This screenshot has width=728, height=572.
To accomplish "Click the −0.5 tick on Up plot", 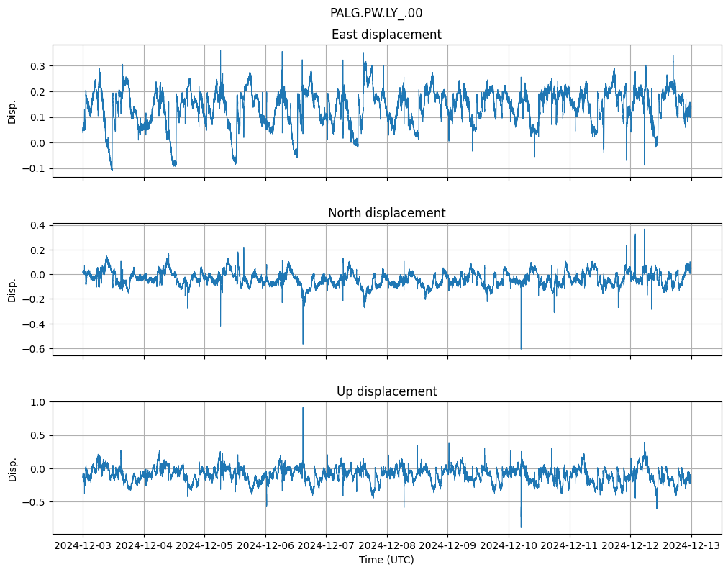I will pos(35,502).
